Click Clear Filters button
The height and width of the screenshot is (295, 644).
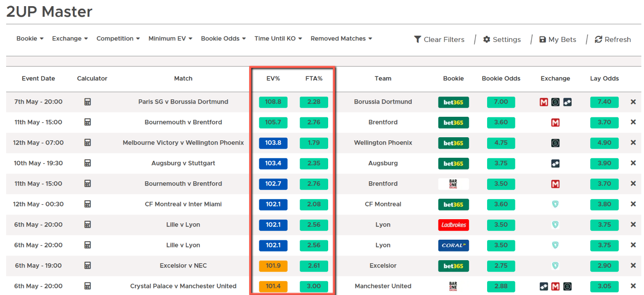[439, 39]
